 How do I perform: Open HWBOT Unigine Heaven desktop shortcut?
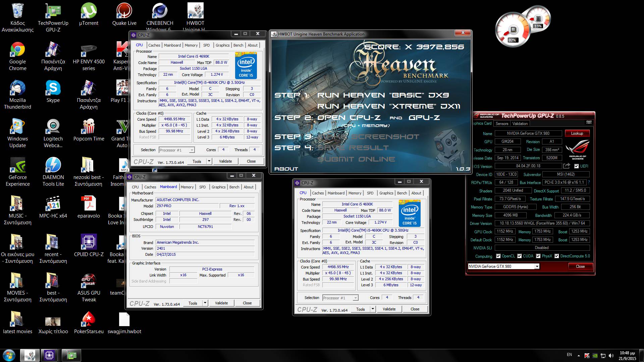click(x=195, y=16)
